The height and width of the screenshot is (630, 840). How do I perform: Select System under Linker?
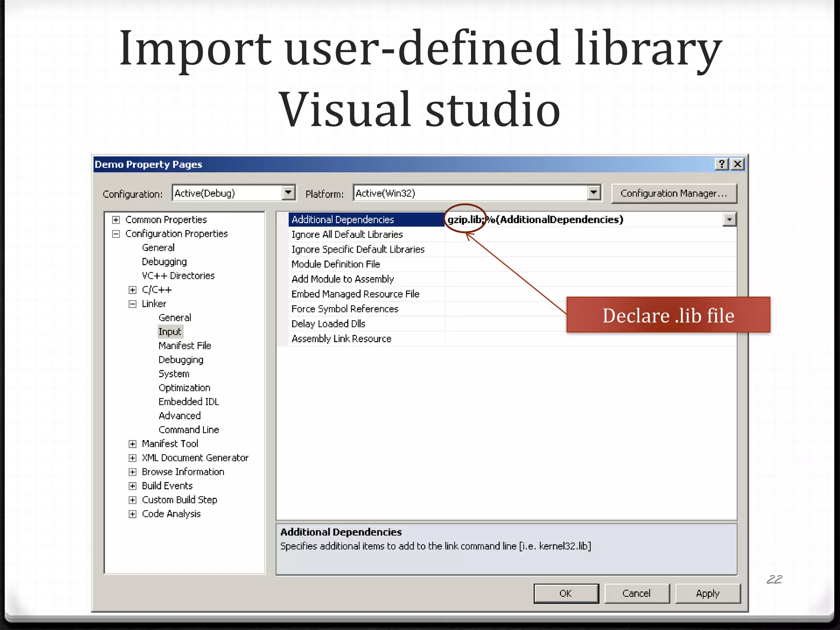pyautogui.click(x=174, y=374)
